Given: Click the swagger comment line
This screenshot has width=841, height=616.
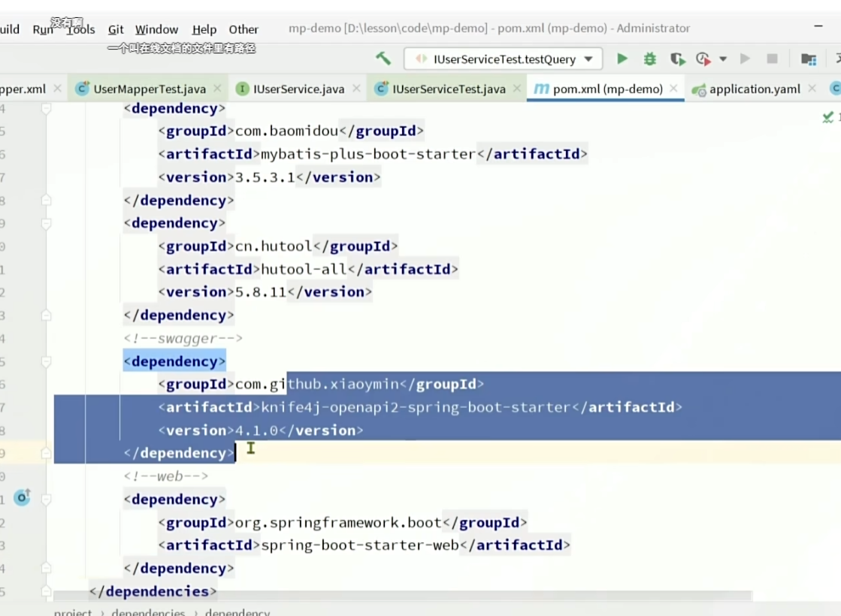Looking at the screenshot, I should coord(183,339).
